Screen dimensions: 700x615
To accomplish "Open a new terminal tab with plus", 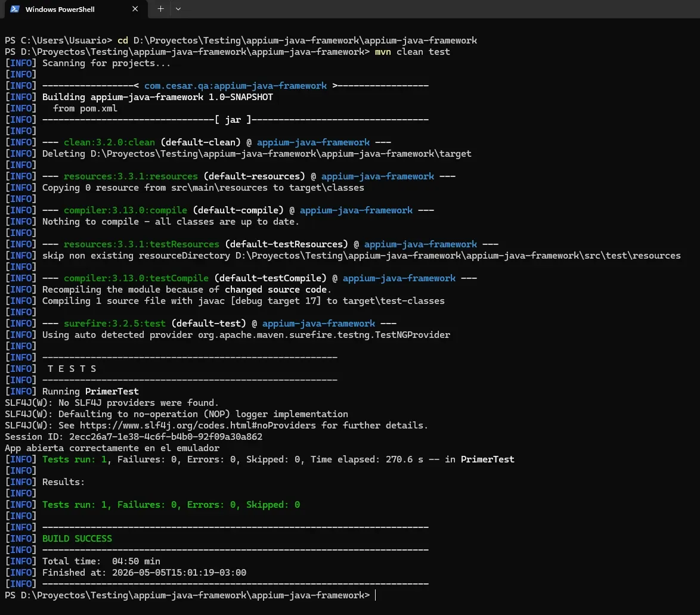I will 161,9.
